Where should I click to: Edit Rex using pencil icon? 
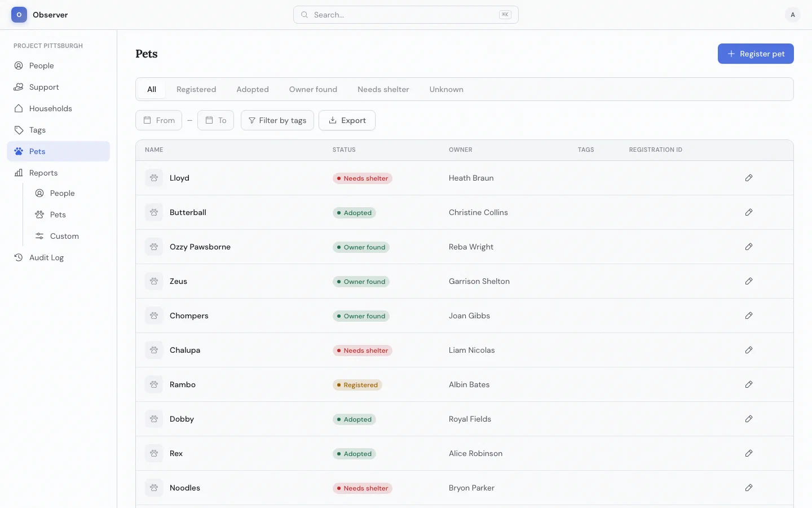[749, 453]
